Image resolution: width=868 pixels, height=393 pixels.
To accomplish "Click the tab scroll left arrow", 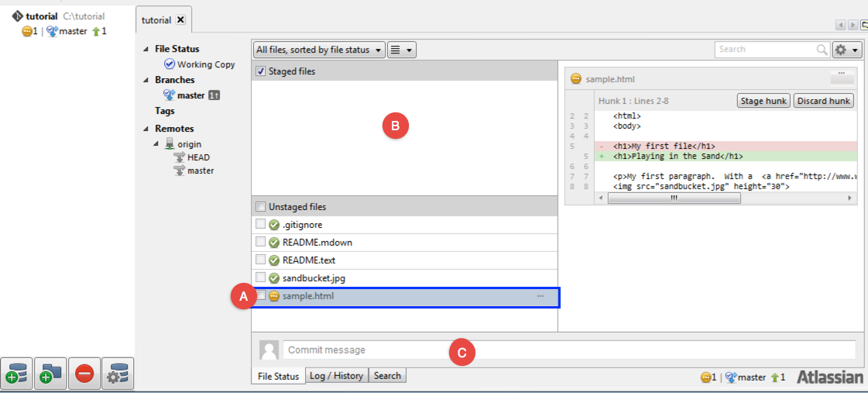I will pyautogui.click(x=842, y=24).
